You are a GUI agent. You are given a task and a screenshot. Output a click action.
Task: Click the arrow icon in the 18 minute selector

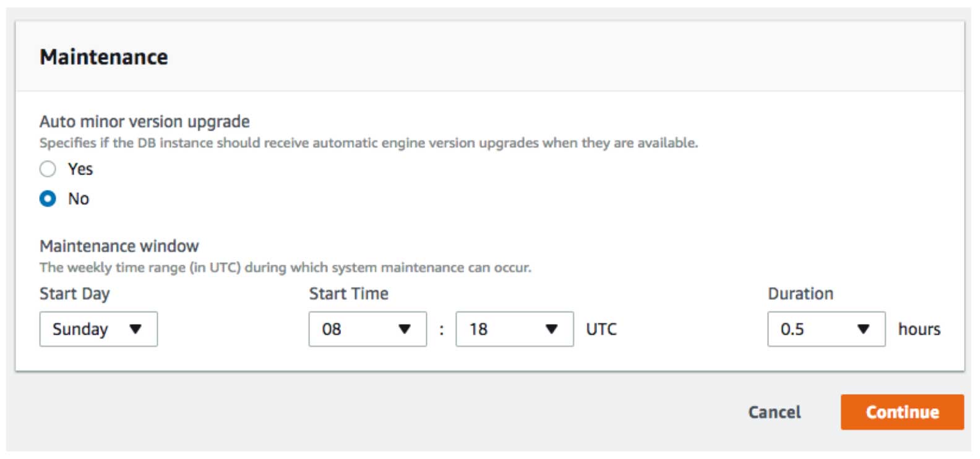tap(551, 329)
